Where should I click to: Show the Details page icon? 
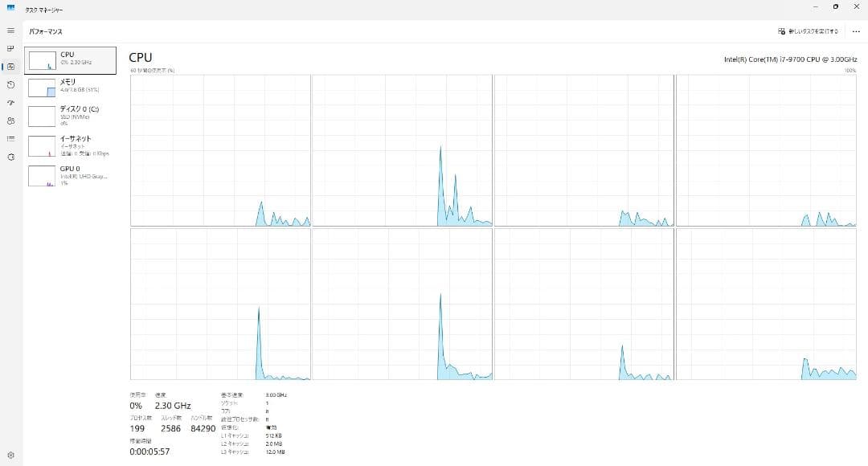click(x=10, y=138)
